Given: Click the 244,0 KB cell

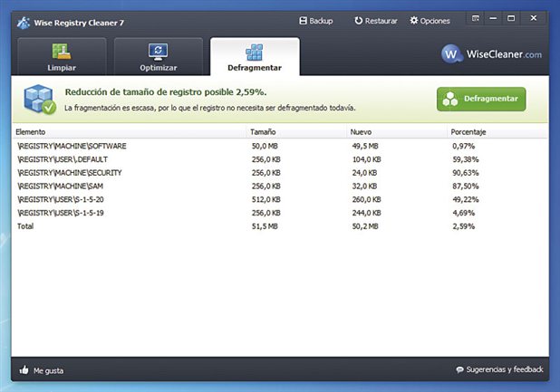Looking at the screenshot, I should point(366,213).
